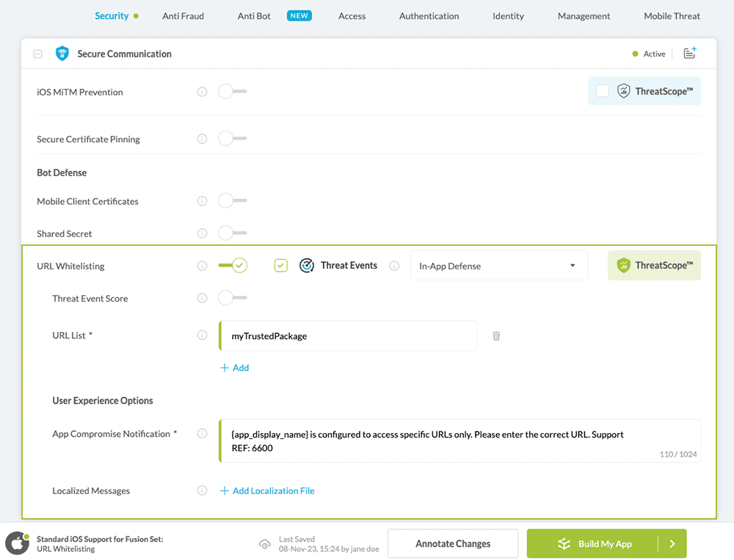
Task: Click the info icon beside Threat Events
Action: tap(394, 266)
